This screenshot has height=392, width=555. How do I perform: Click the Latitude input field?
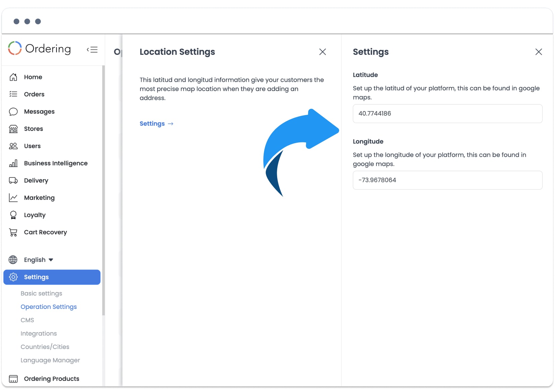448,114
